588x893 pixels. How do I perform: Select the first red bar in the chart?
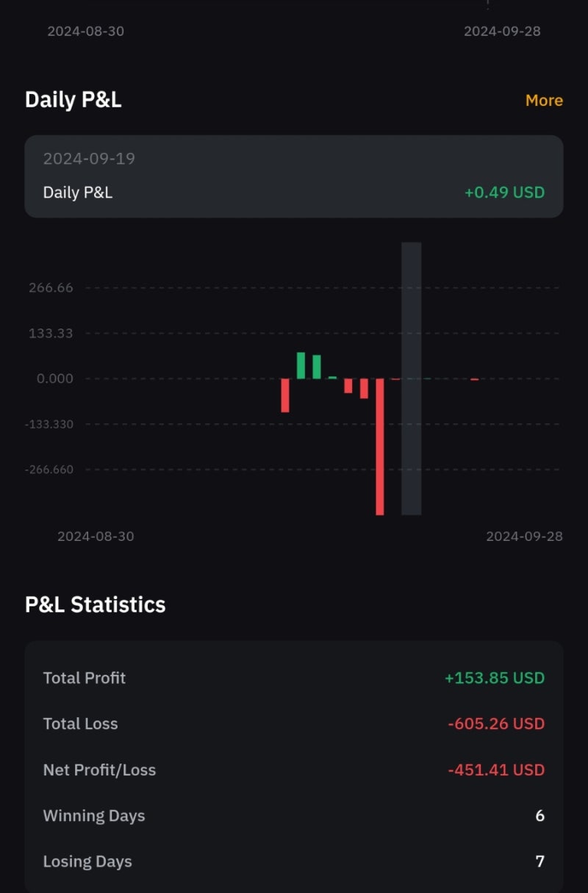[x=285, y=395]
